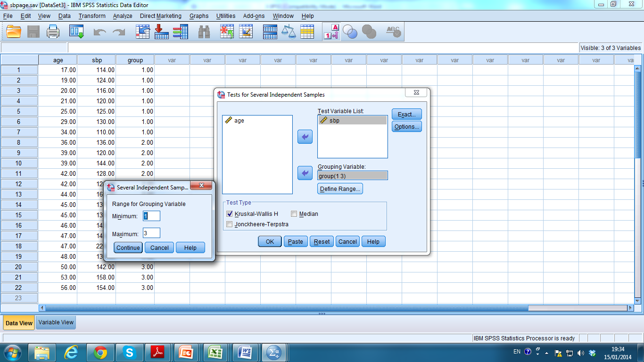Click the group(1 3) grouping variable entry
Viewport: 644px width, 362px height.
click(x=353, y=176)
